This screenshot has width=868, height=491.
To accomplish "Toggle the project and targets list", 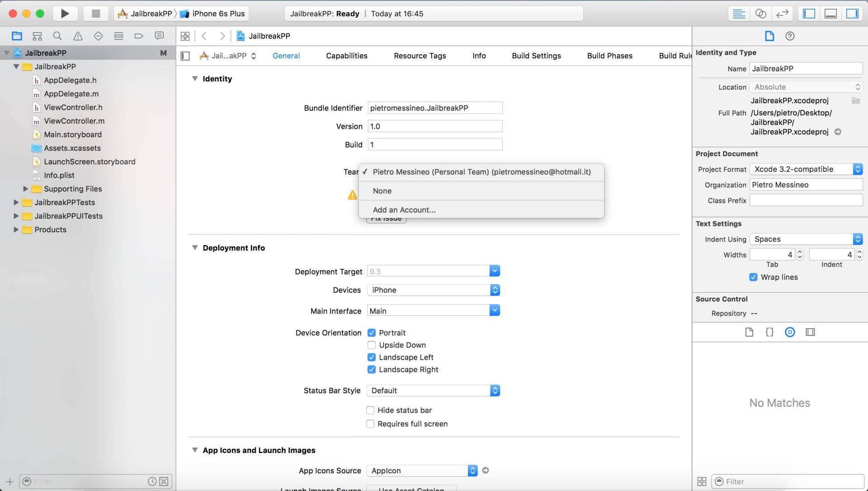I will (x=185, y=56).
